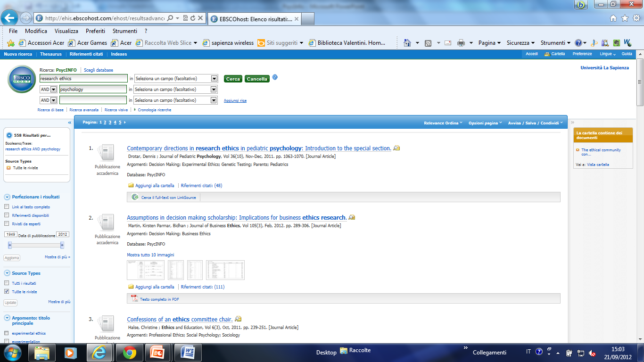Remove Tutte le riviste filter X icon
Screen dimensions: 644x362
(x=8, y=168)
